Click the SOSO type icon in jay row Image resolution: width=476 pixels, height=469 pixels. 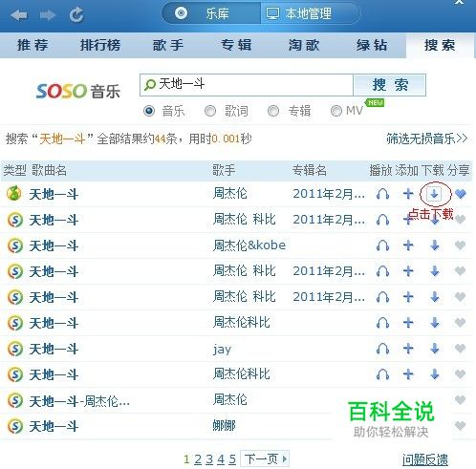pos(15,349)
